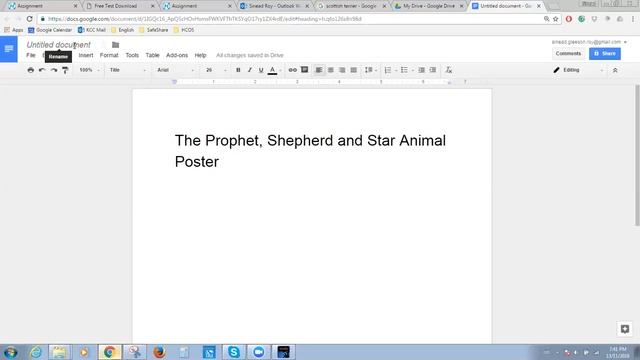The width and height of the screenshot is (640, 360).
Task: Open the Google Calendar bookmark
Action: [50, 30]
